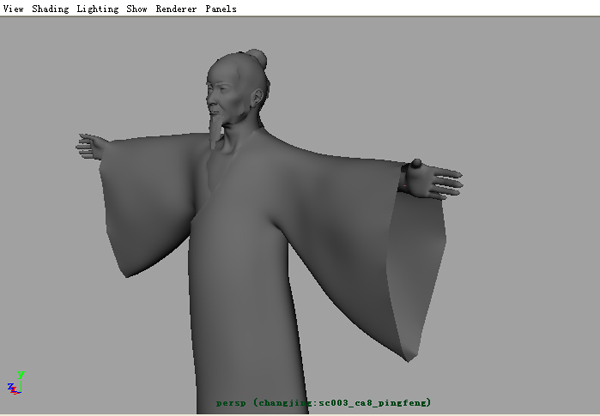Click the persp camera name label
Screen dimensions: 600x416
(x=323, y=403)
